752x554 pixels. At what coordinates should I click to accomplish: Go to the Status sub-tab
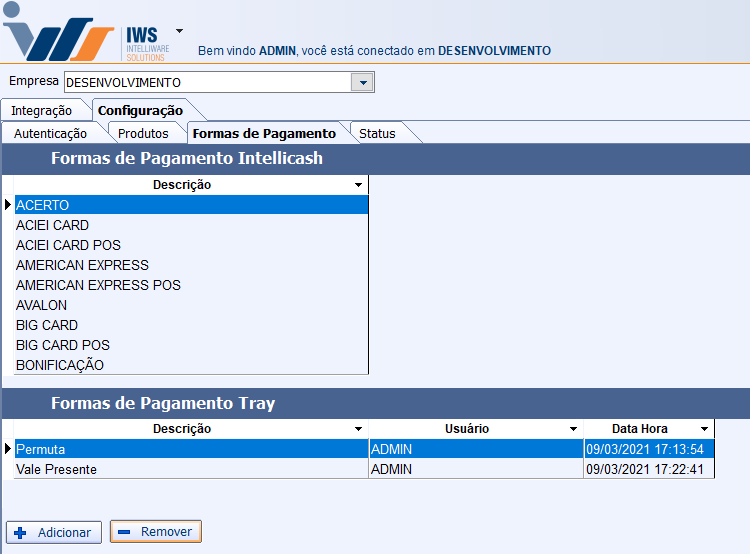click(377, 133)
